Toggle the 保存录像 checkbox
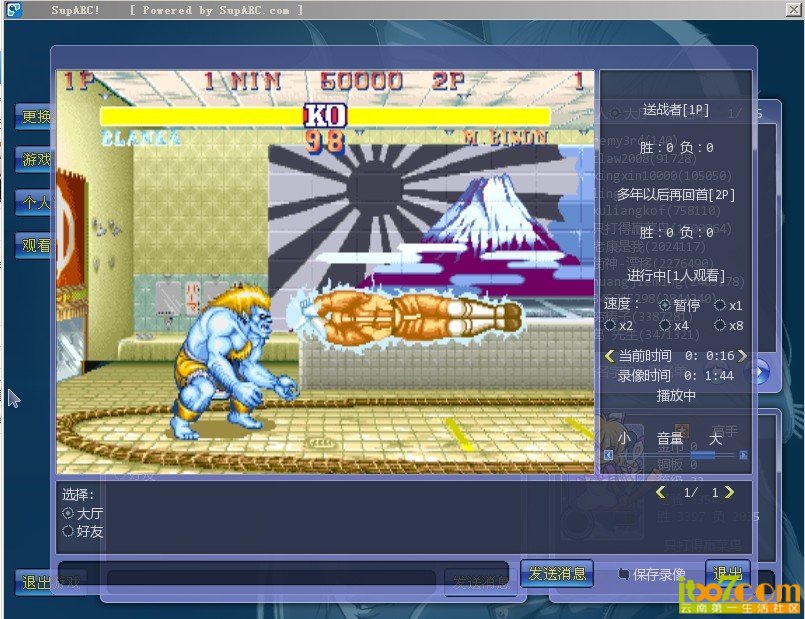This screenshot has height=619, width=805. [623, 574]
